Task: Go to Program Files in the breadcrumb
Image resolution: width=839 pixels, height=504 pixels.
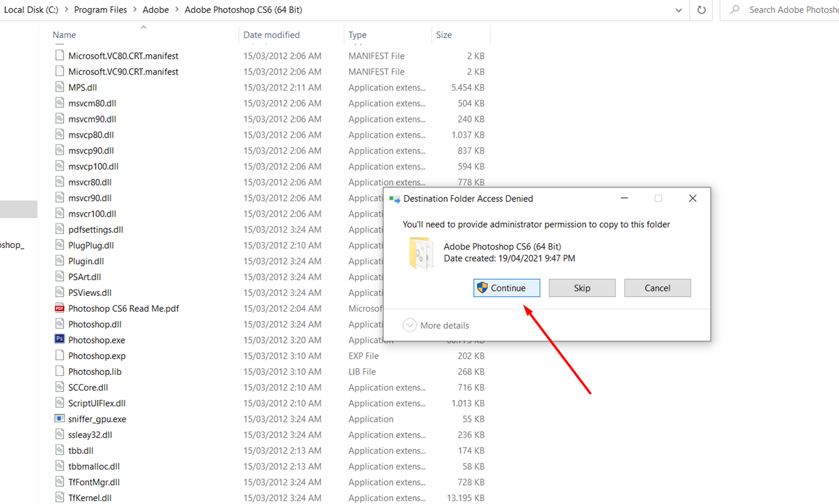Action: click(100, 10)
